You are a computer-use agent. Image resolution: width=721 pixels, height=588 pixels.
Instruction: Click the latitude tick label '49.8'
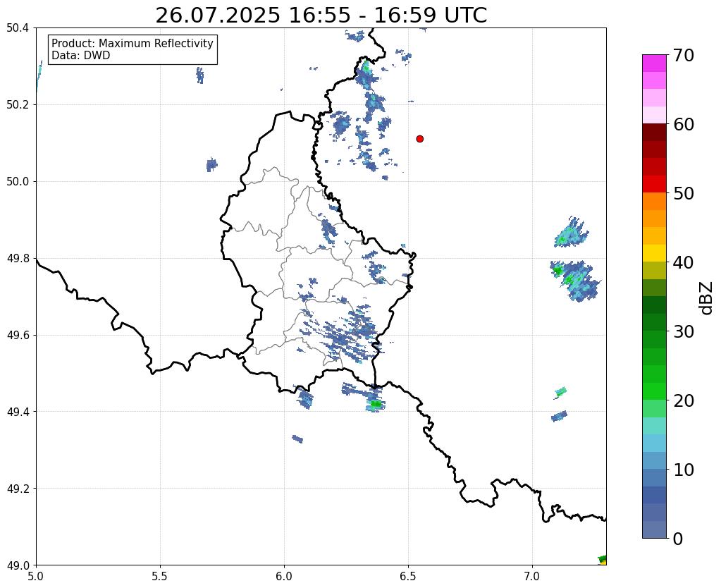(18, 259)
